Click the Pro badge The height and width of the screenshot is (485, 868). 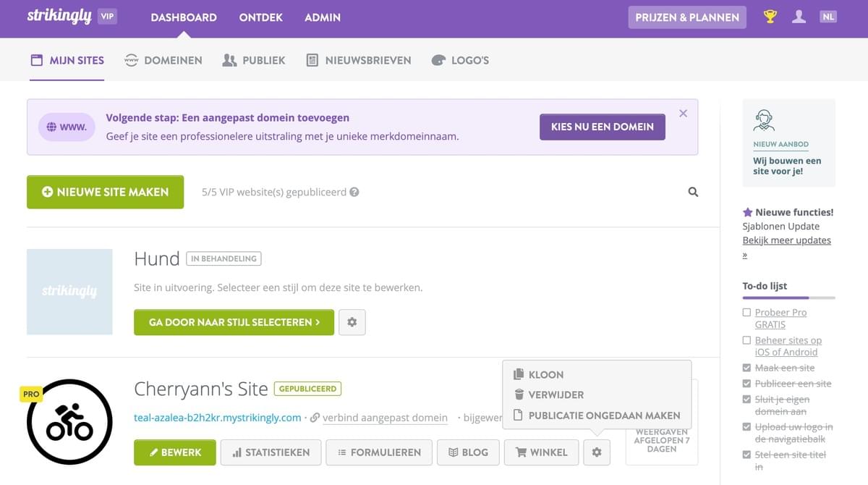(x=31, y=395)
